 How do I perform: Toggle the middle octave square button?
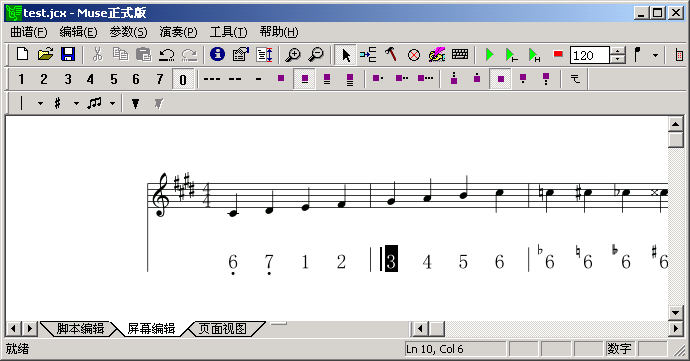pyautogui.click(x=500, y=79)
